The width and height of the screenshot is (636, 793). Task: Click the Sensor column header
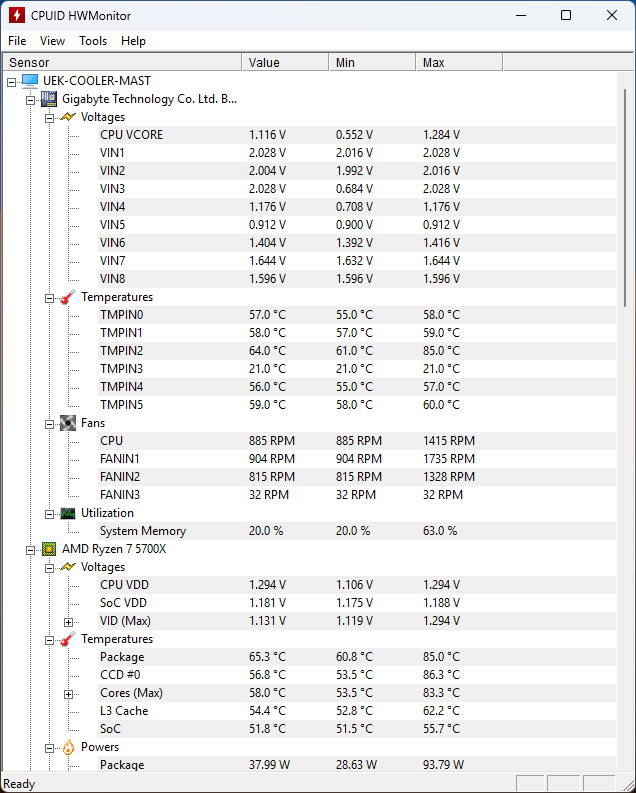(x=122, y=63)
